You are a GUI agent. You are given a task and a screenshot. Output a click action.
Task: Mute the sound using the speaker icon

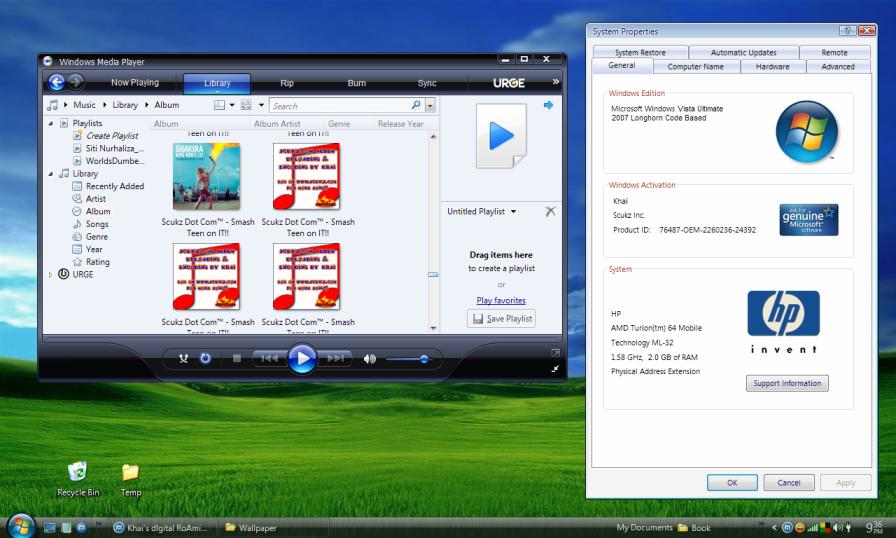click(x=371, y=358)
